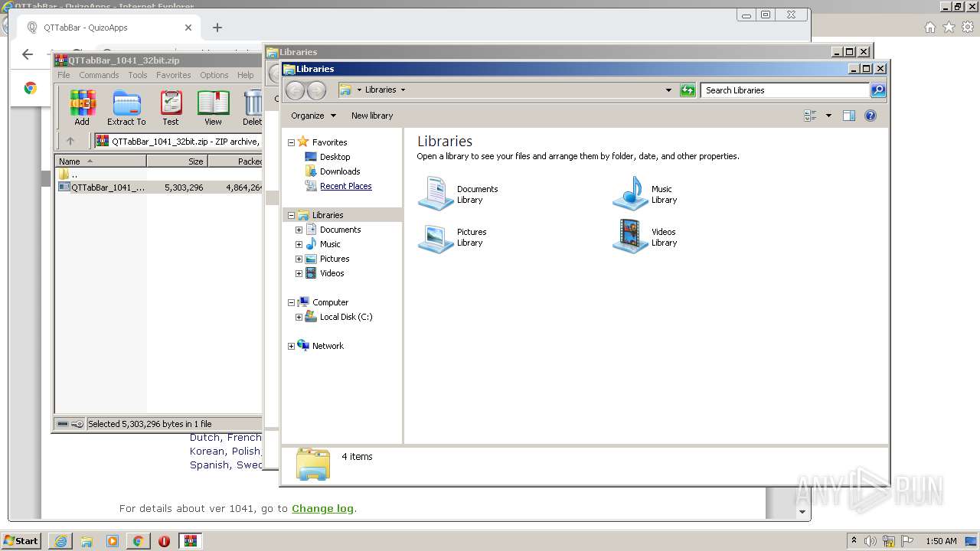This screenshot has height=551, width=980.
Task: Click the green refresh button in Explorer
Action: coord(688,90)
